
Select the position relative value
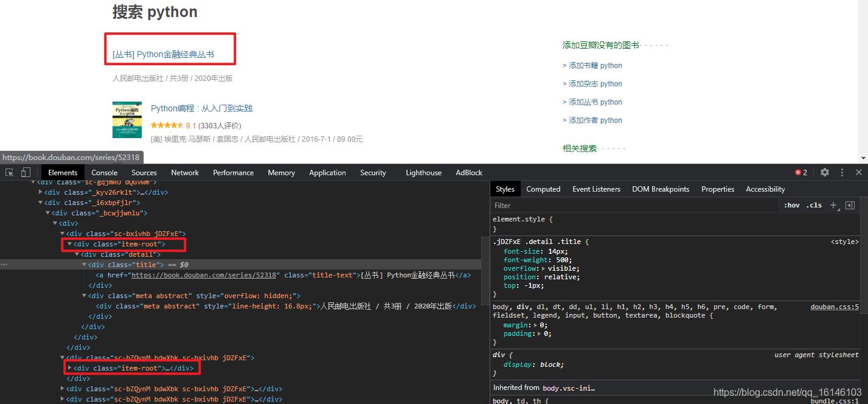(x=561, y=277)
